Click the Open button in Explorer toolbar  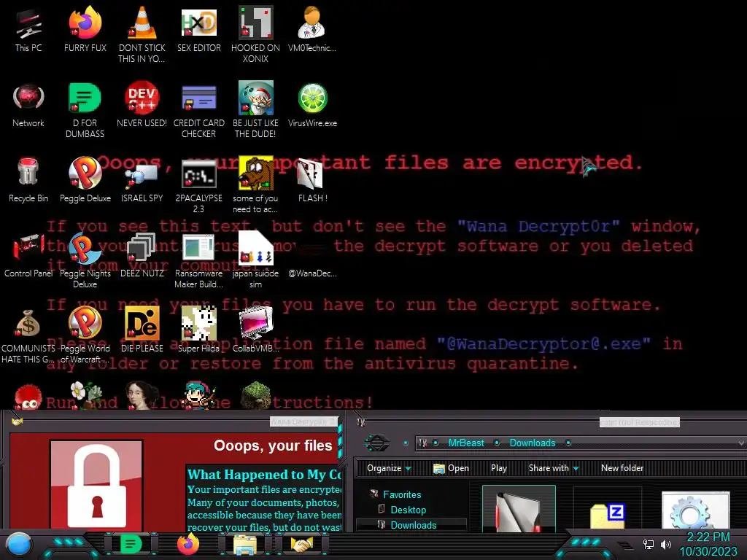(451, 468)
